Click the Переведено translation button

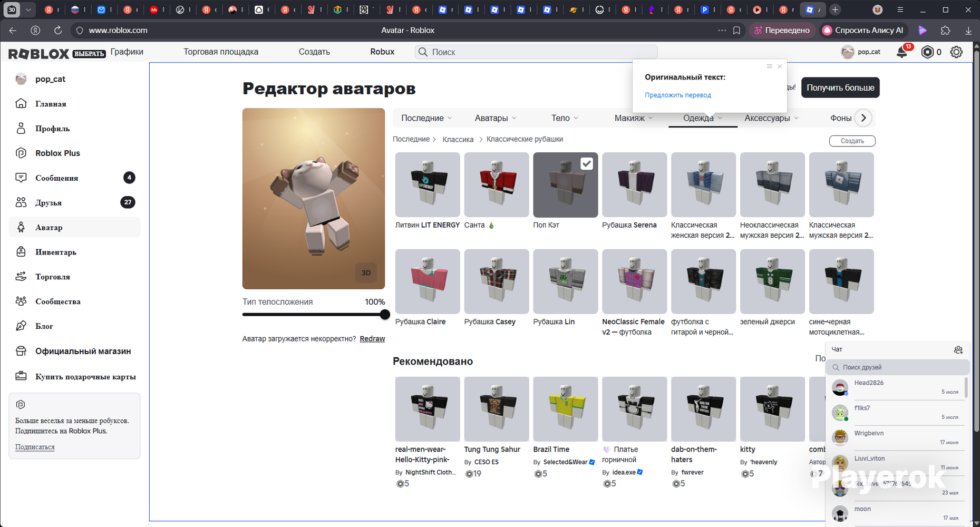point(782,31)
